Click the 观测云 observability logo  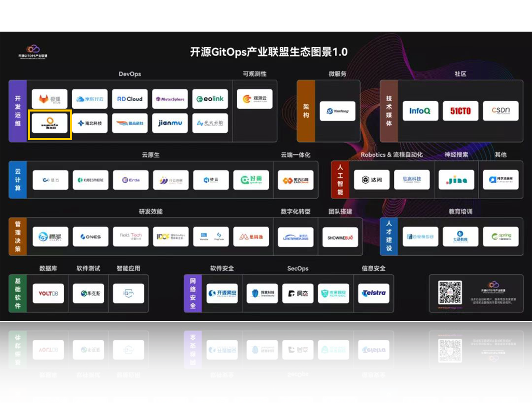click(x=254, y=99)
